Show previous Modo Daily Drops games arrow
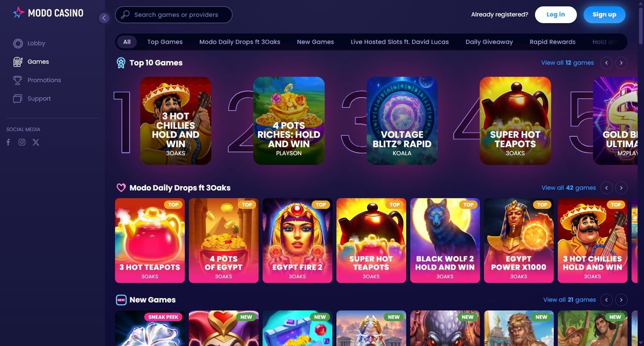 [x=606, y=188]
